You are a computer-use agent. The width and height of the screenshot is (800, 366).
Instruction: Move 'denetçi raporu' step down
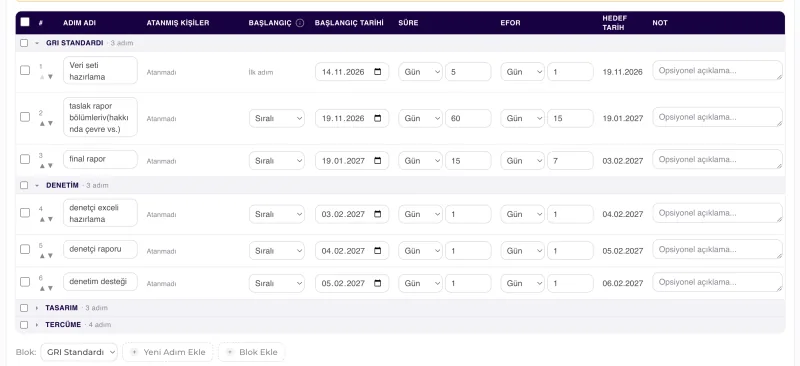pyautogui.click(x=50, y=256)
